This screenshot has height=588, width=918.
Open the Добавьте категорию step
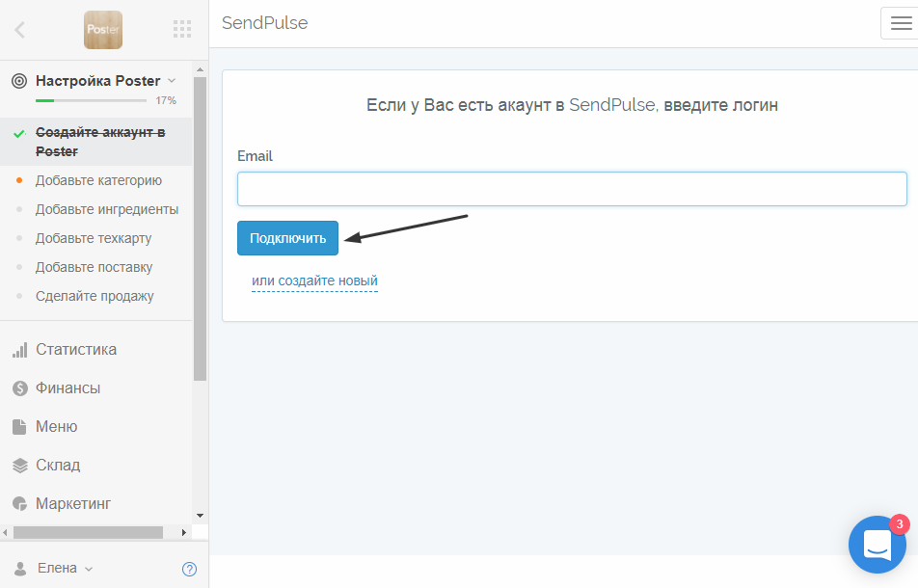tap(98, 180)
